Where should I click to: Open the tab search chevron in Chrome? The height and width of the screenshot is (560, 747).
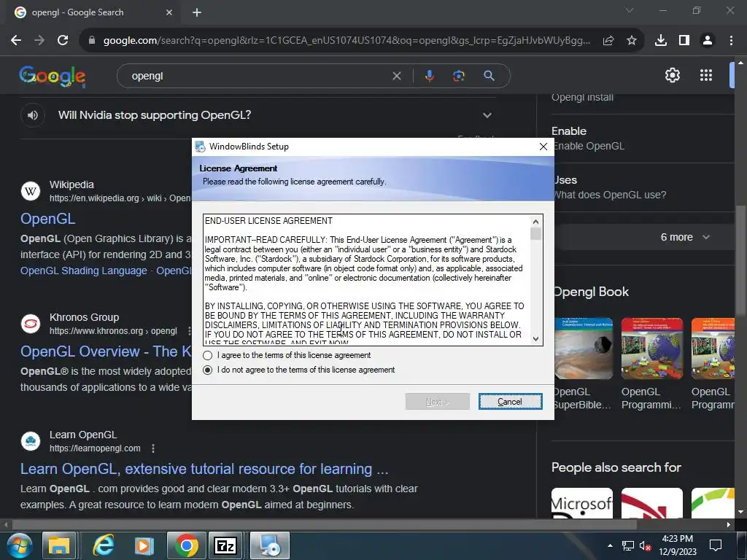[629, 10]
